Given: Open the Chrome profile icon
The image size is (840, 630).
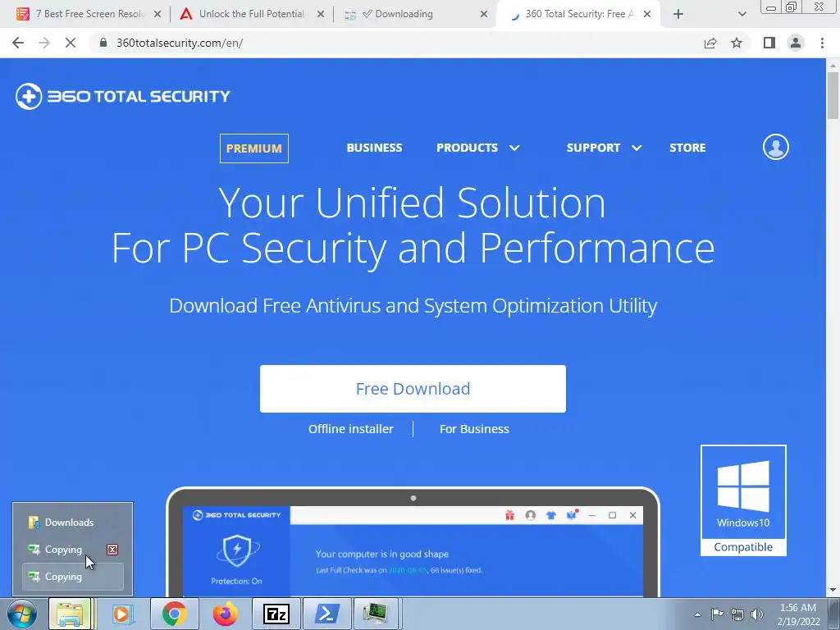Looking at the screenshot, I should 796,43.
